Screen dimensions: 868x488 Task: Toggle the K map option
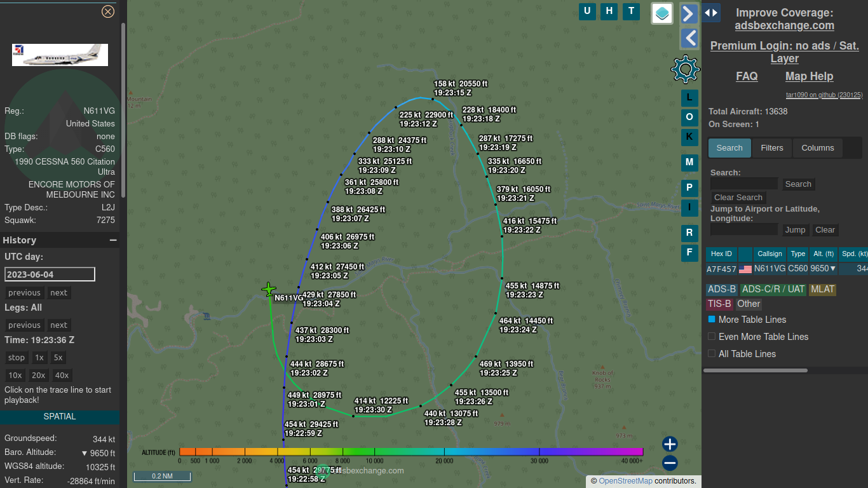point(689,137)
